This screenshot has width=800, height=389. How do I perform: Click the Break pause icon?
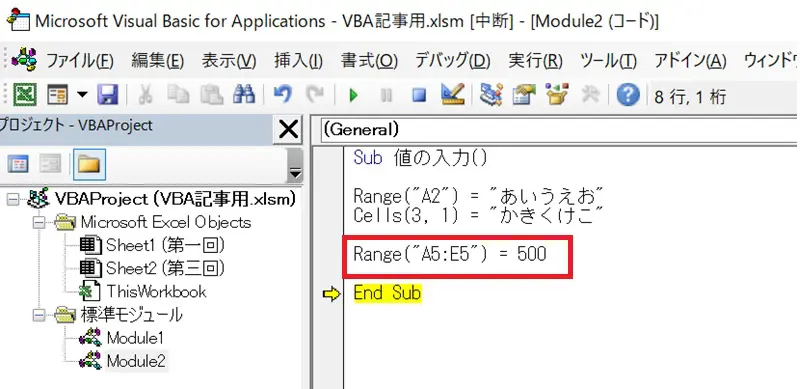[x=386, y=95]
